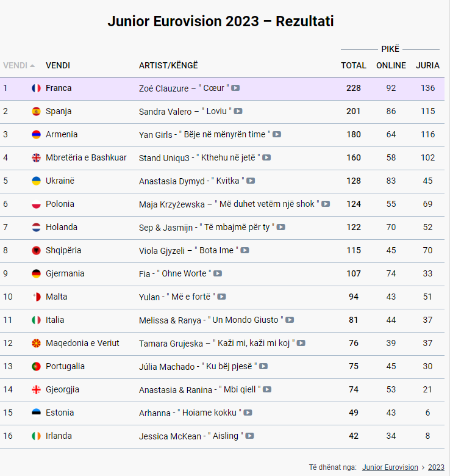Click the Mbretëria e Bashkuar country name
This screenshot has width=450, height=476.
coord(86,157)
